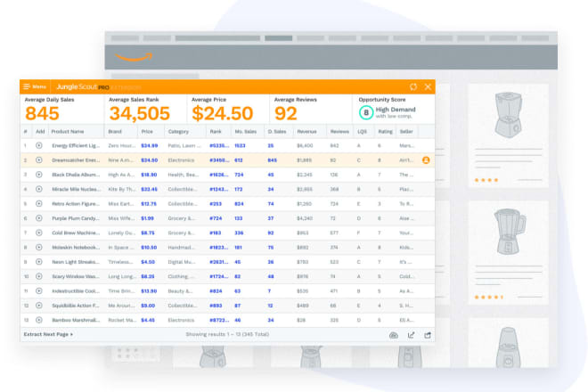588x392 pixels.
Task: Click the 845 daily sales value in row 2
Action: 273,160
